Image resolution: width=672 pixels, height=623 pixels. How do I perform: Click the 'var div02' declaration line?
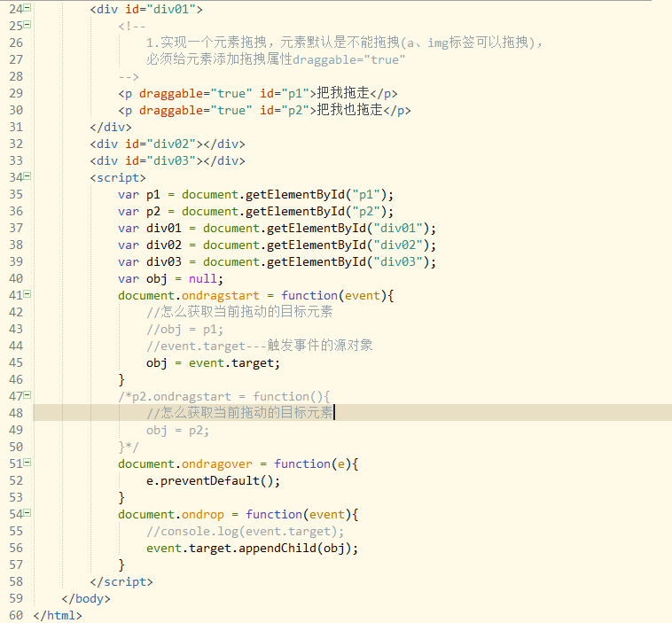click(277, 245)
